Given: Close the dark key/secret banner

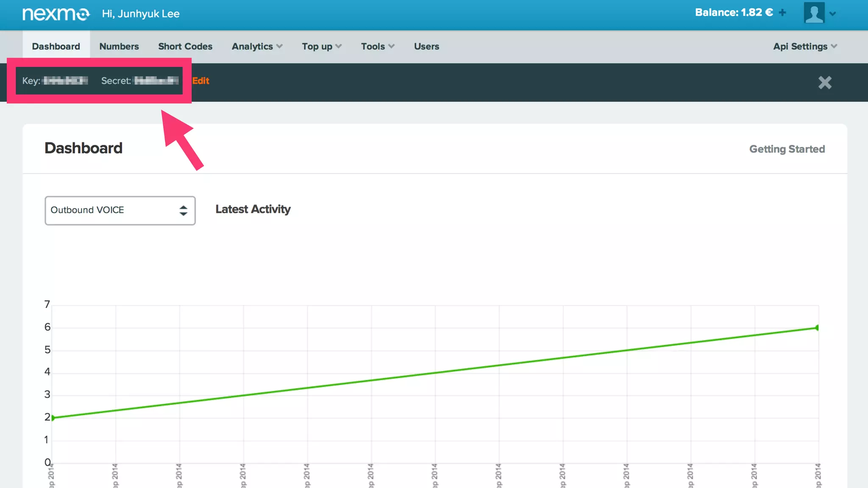Looking at the screenshot, I should (824, 82).
